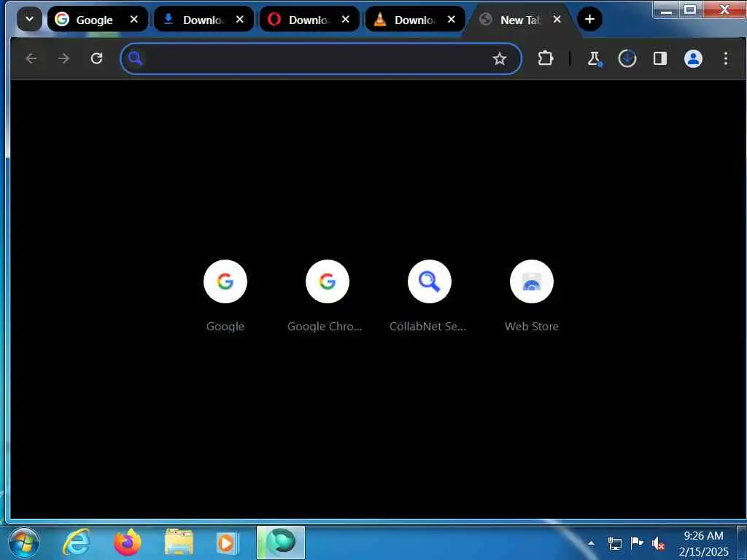The image size is (747, 560).
Task: Close the Google tab
Action: [x=134, y=20]
